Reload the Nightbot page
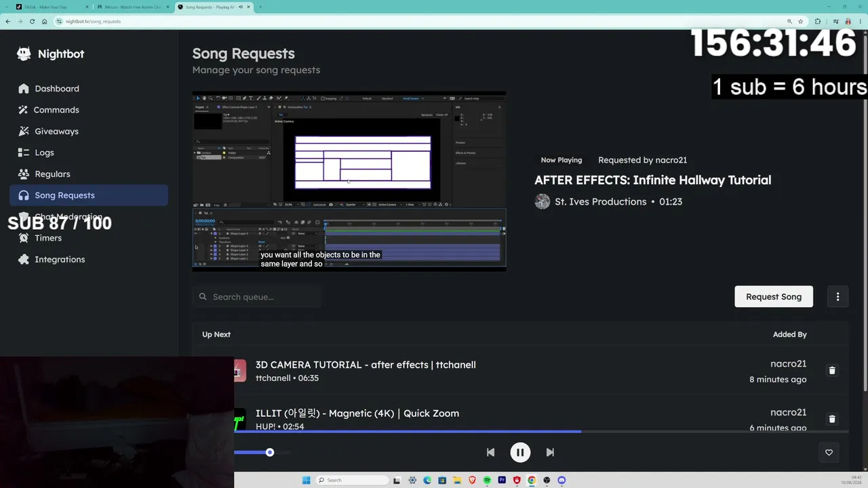The height and width of the screenshot is (488, 868). click(x=32, y=21)
